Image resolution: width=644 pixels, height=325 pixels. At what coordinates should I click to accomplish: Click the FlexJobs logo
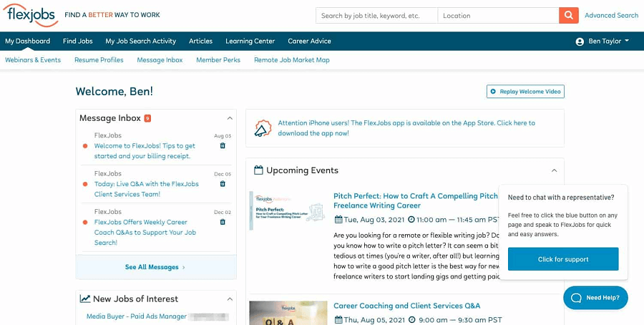pos(30,15)
